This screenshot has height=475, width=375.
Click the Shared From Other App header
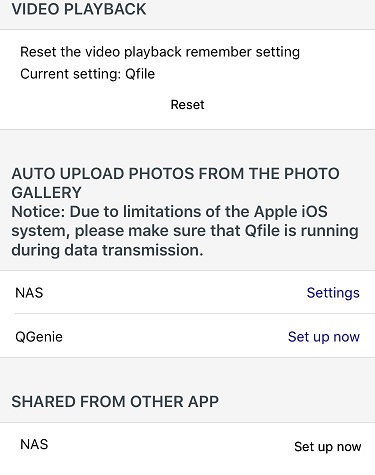click(x=115, y=401)
